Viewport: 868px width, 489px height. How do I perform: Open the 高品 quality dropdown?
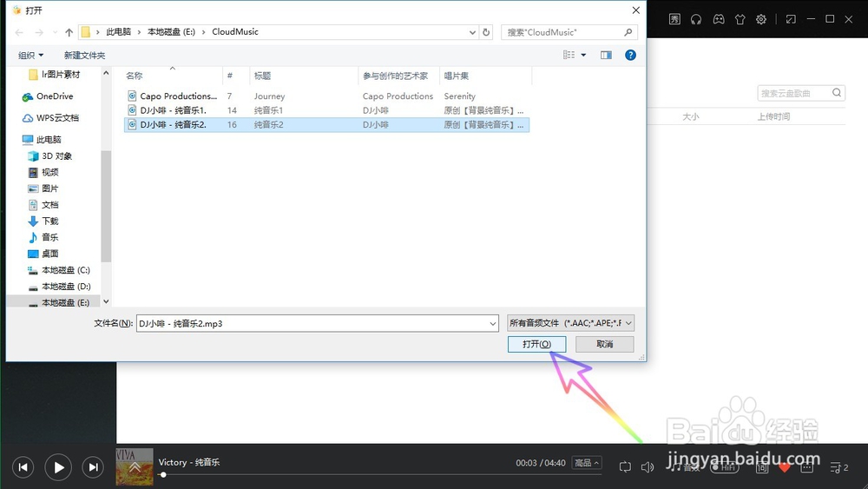point(587,462)
